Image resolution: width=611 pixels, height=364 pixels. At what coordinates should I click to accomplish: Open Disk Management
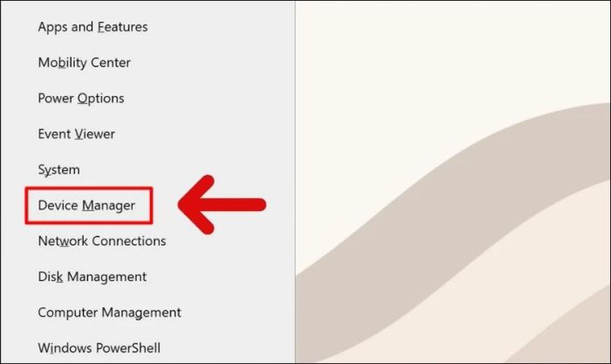92,277
